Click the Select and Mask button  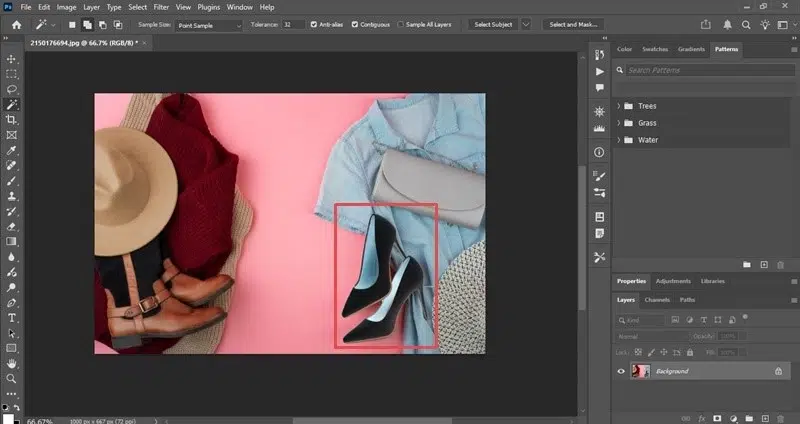click(573, 24)
